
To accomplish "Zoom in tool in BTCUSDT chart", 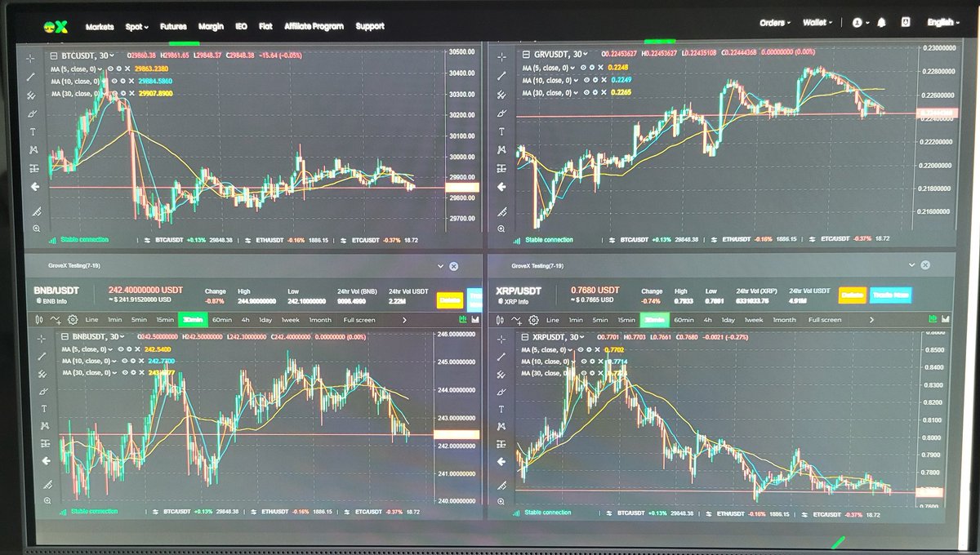I will click(x=36, y=229).
